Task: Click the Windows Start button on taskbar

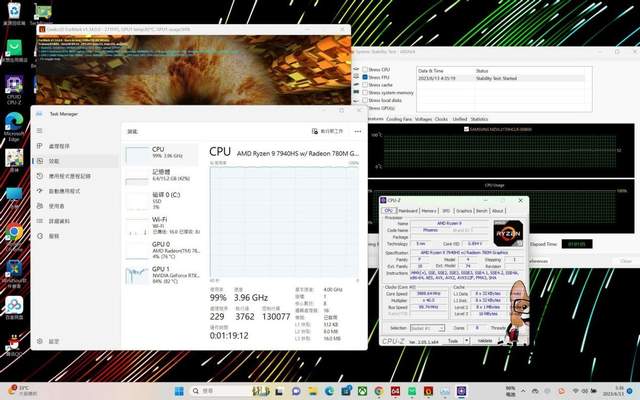Action: [180, 389]
